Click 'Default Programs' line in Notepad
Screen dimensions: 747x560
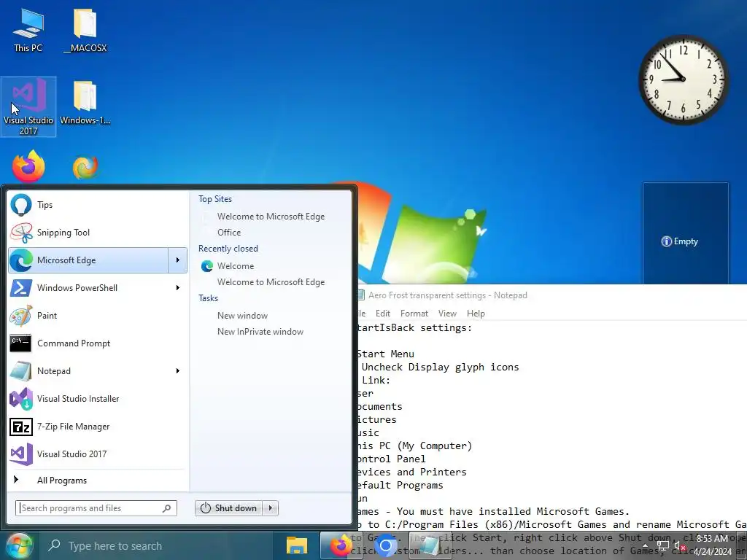400,485
